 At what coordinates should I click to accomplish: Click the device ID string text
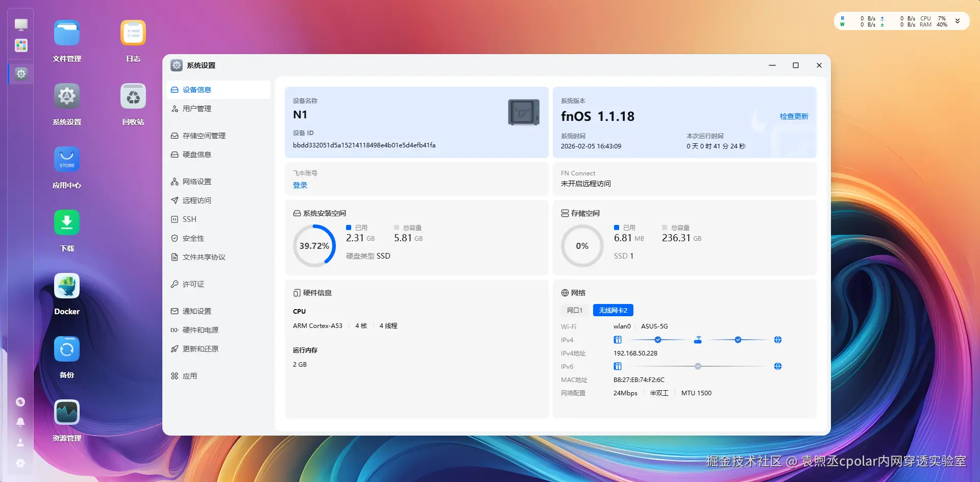(364, 145)
